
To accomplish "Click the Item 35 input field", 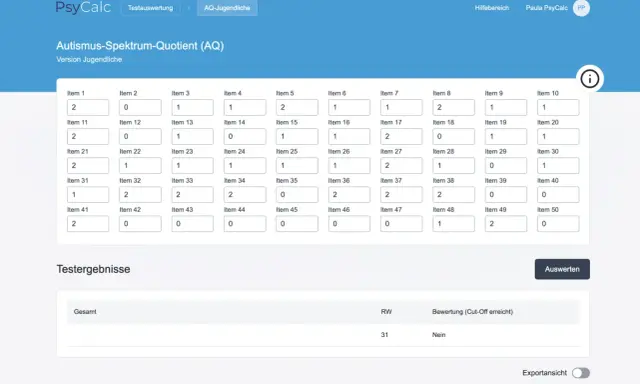I will (297, 195).
